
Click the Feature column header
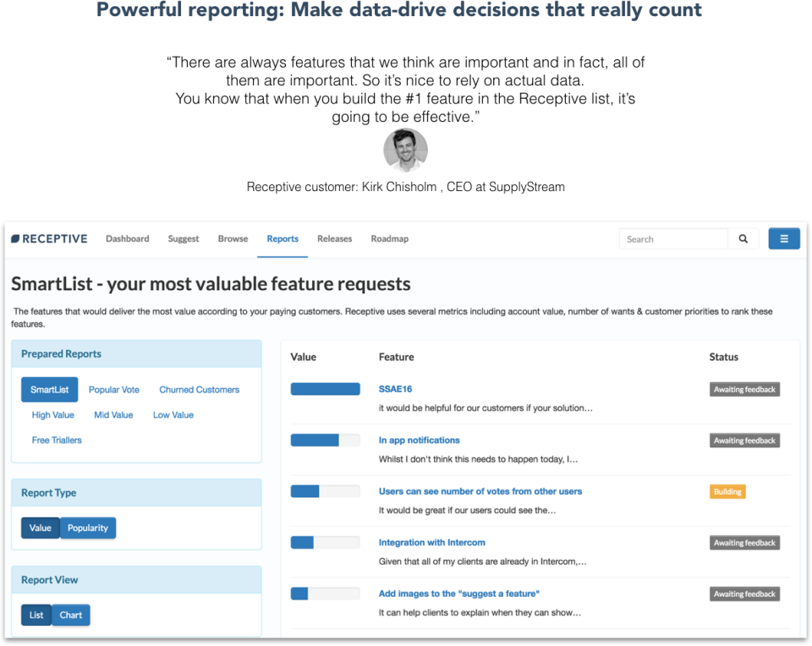(x=396, y=357)
